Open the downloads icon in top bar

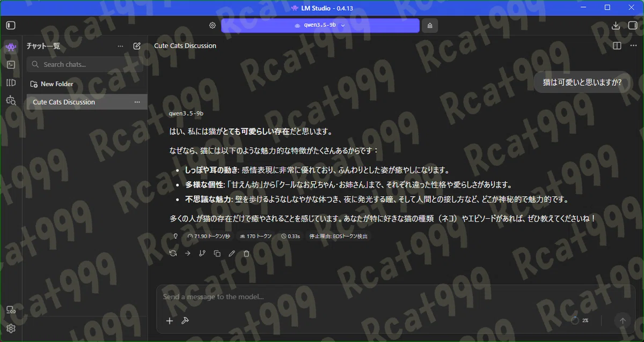pos(616,25)
